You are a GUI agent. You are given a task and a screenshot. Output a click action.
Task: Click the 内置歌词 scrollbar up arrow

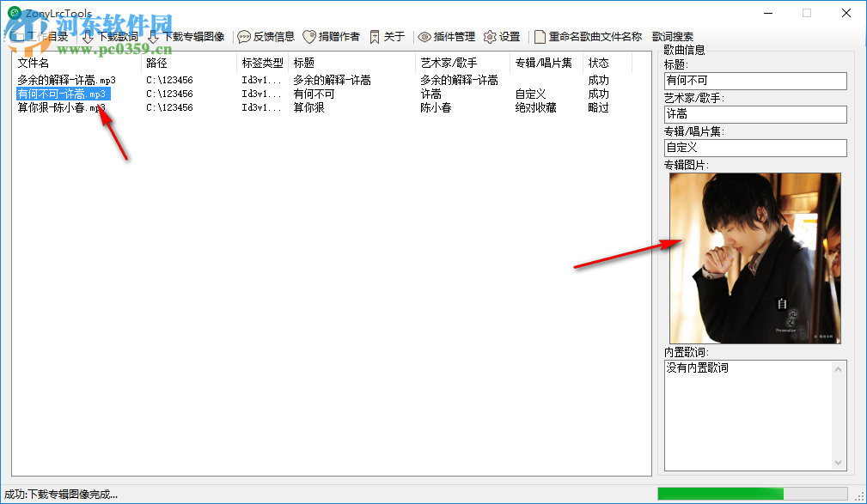(x=839, y=367)
